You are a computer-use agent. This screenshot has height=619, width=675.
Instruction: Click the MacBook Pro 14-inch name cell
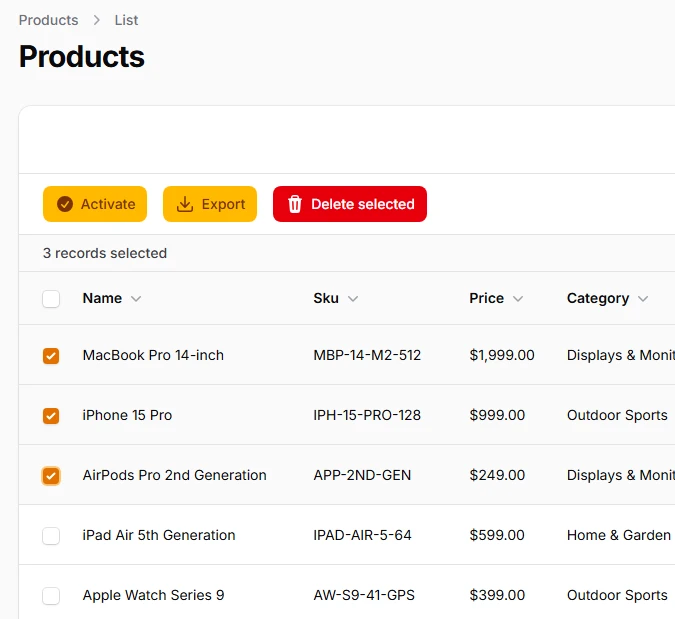tap(153, 355)
